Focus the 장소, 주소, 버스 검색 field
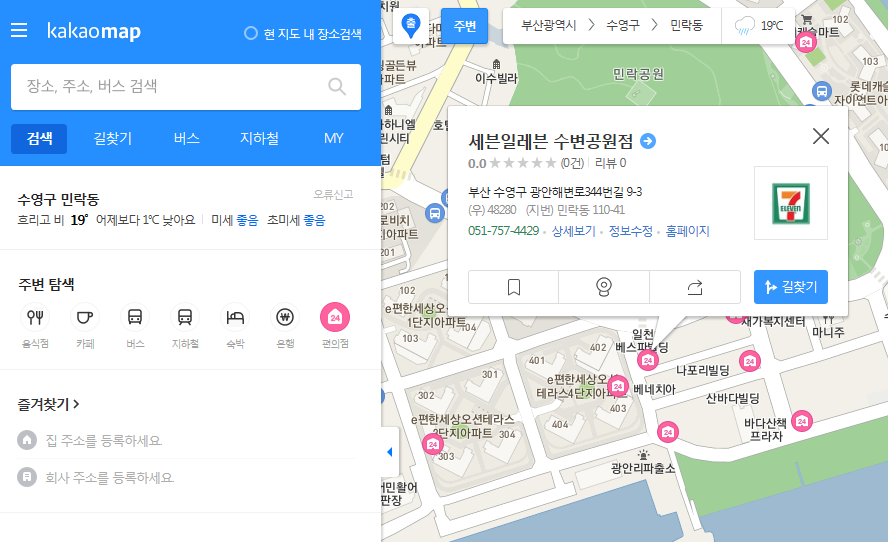The image size is (888, 542). [186, 87]
